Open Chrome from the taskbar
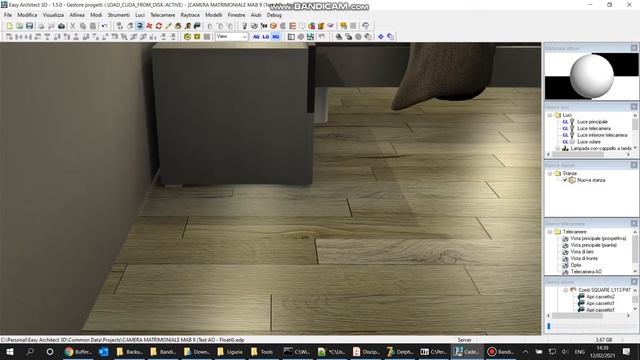 pyautogui.click(x=78, y=351)
